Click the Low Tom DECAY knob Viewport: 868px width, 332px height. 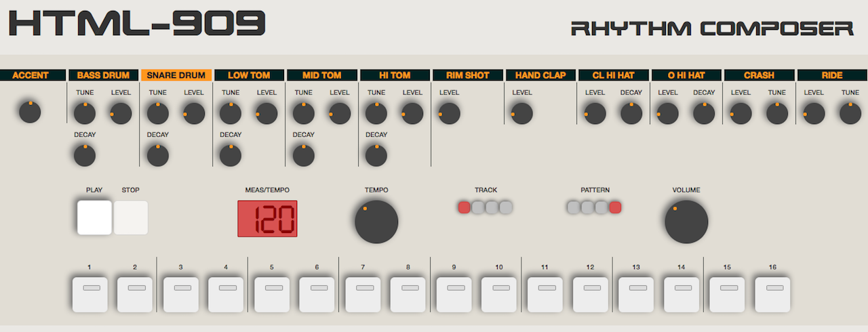[x=231, y=156]
